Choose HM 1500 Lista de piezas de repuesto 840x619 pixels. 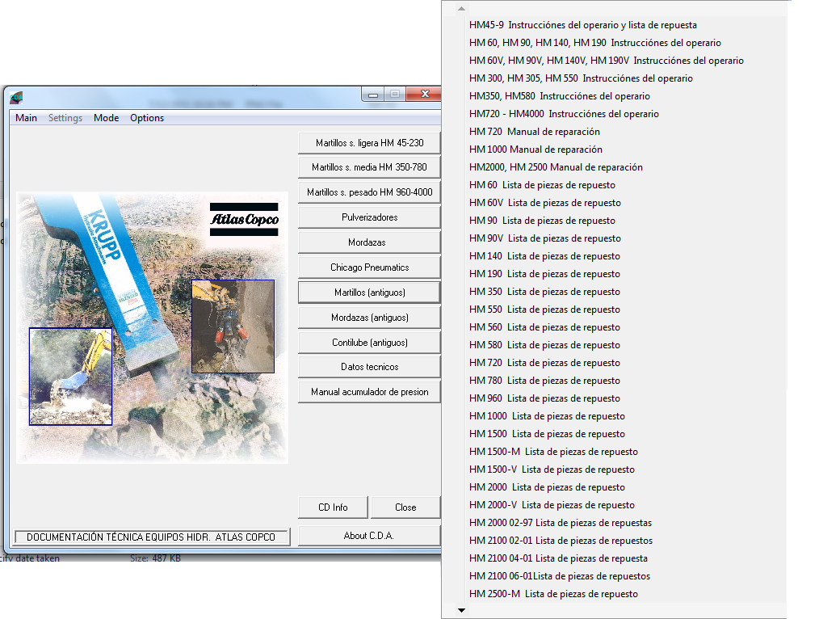coord(547,434)
